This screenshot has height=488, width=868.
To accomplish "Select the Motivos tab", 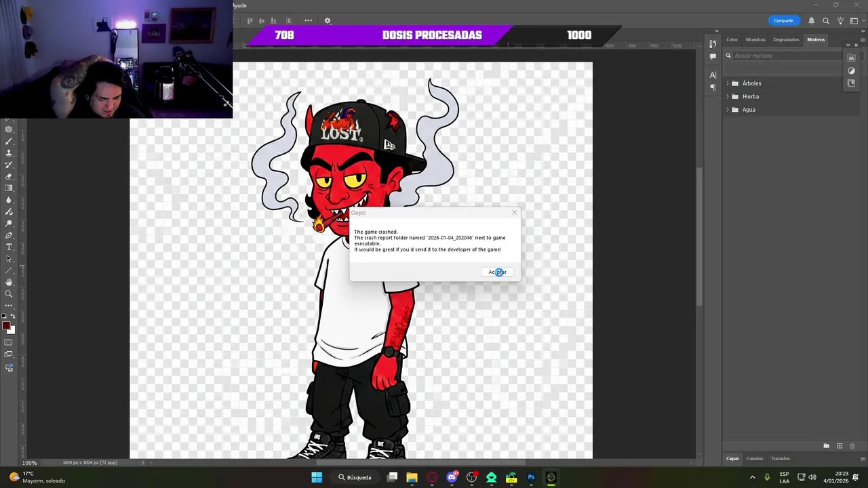I will [816, 39].
